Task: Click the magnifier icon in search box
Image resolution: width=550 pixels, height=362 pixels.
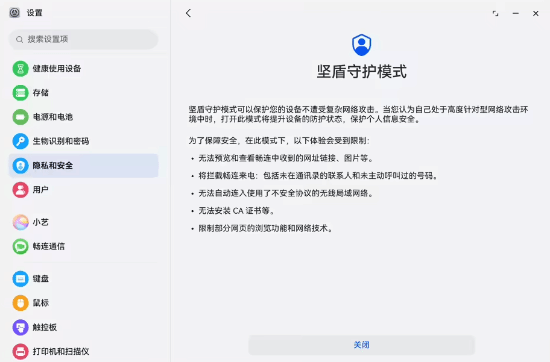Action: click(20, 39)
